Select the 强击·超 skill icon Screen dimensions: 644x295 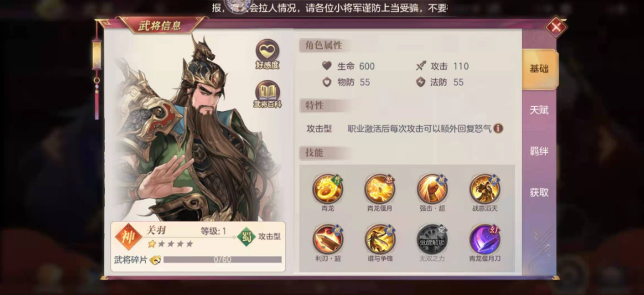pyautogui.click(x=432, y=189)
